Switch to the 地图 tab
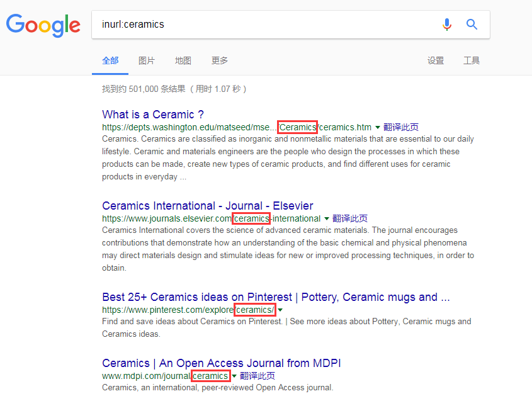 coord(183,60)
